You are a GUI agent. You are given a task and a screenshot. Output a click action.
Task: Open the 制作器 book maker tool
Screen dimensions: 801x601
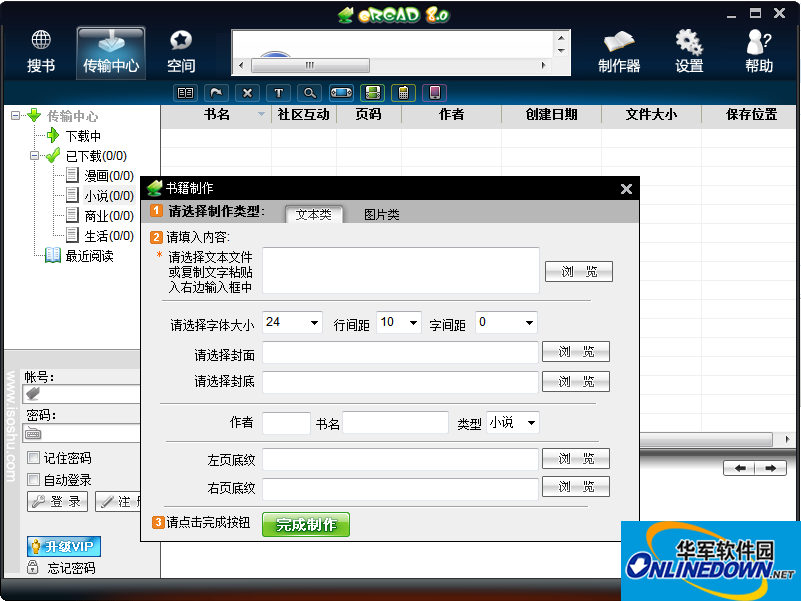(619, 51)
